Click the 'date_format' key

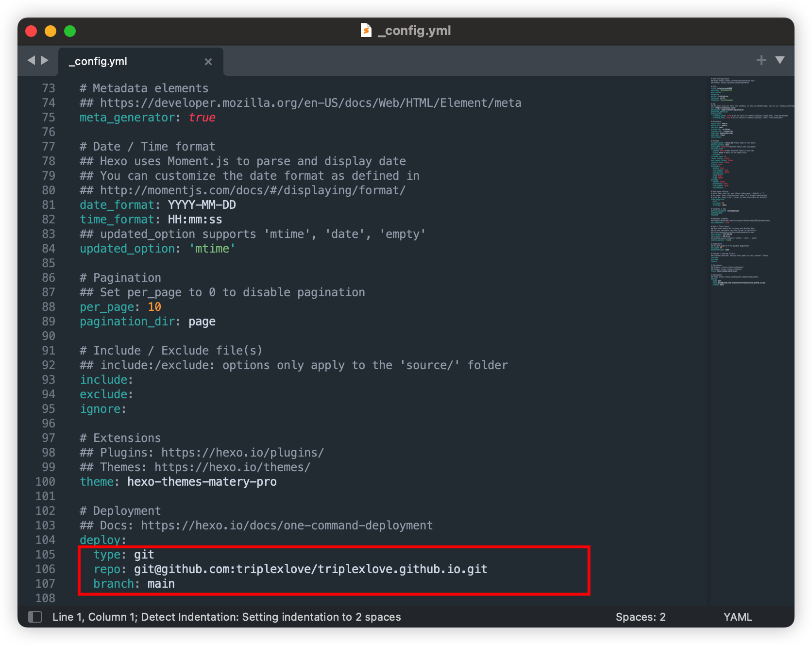click(x=117, y=205)
